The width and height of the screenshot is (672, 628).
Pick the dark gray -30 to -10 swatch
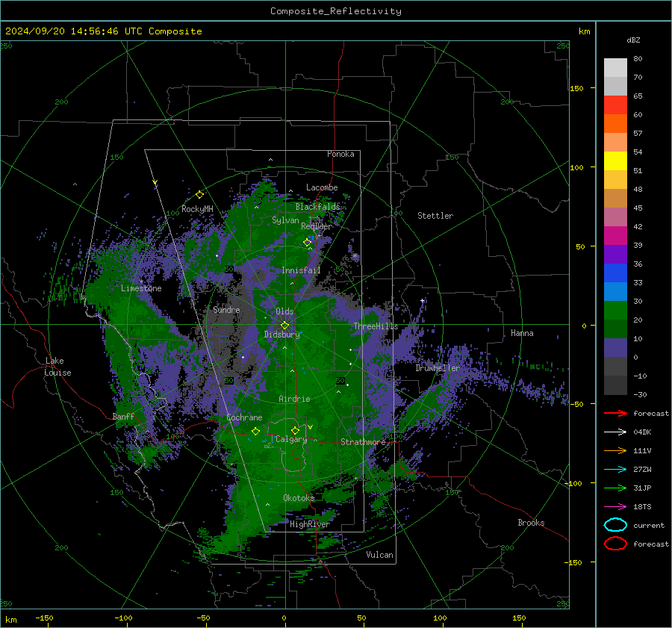click(x=615, y=385)
